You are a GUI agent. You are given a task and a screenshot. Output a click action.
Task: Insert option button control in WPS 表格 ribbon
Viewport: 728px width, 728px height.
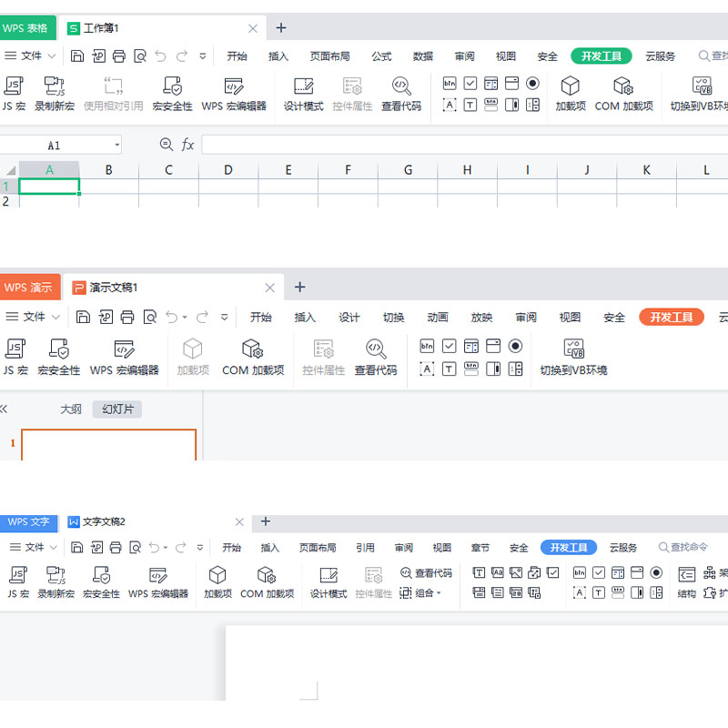(x=532, y=84)
